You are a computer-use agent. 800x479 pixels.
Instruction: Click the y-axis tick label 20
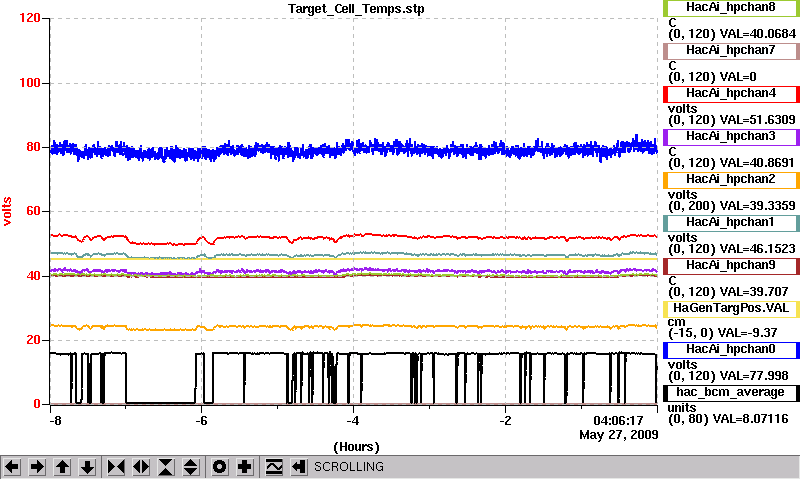(33, 340)
